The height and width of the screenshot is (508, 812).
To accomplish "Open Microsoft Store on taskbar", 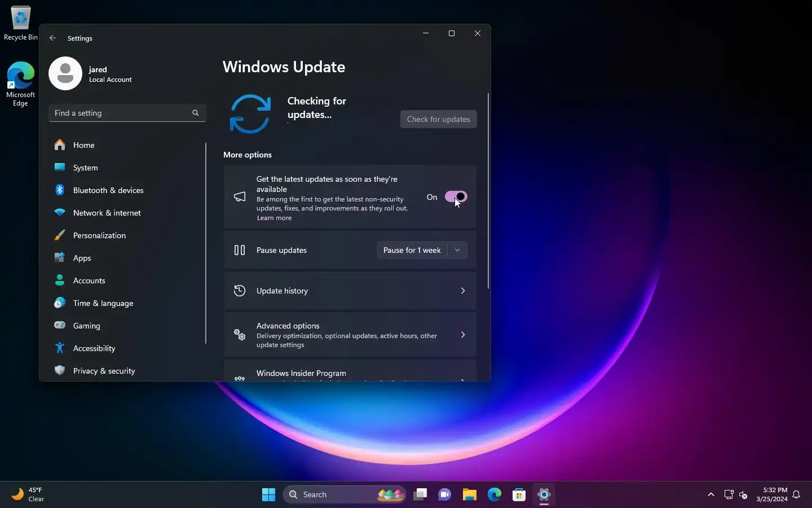I will [x=519, y=494].
